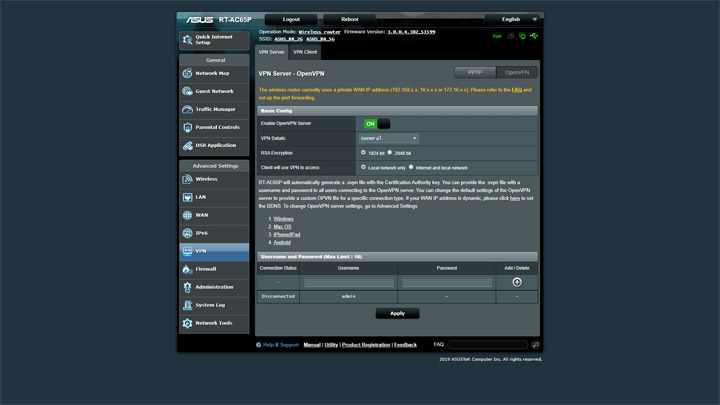
Task: Open Wireless settings icon
Action: click(x=187, y=179)
